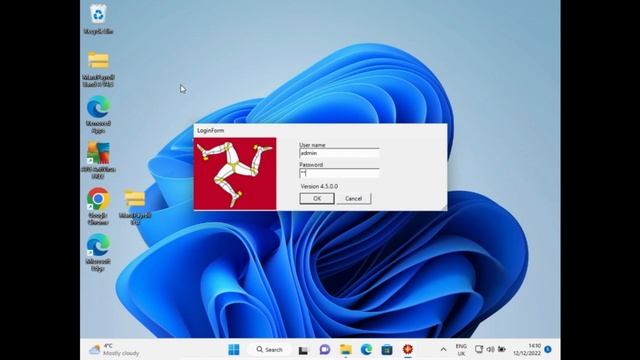Check the battery tray icon

coord(502,349)
